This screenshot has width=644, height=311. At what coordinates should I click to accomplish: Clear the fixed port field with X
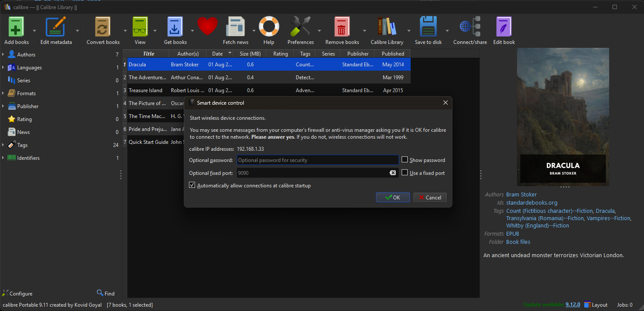[x=393, y=173]
